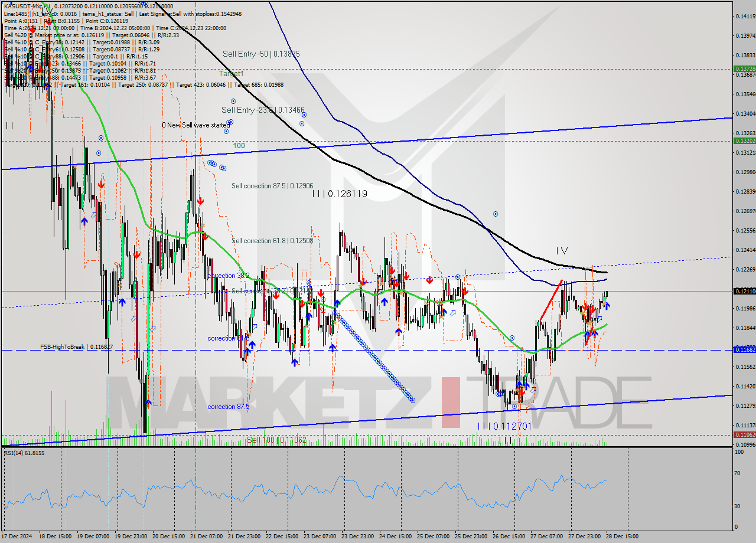This screenshot has width=756, height=543.
Task: Click the green 0.11682 price tag
Action: (744, 349)
